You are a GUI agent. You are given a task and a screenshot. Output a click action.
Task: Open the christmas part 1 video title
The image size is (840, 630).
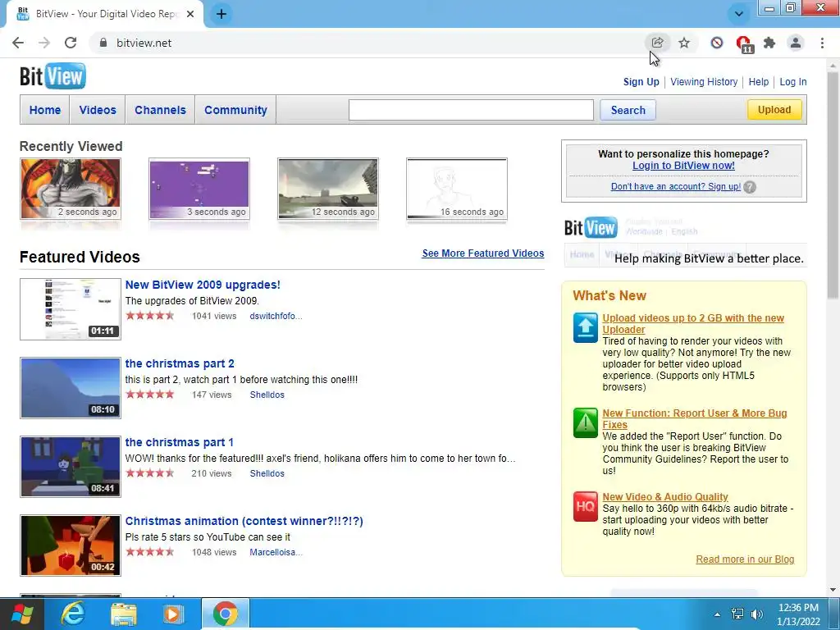(179, 442)
